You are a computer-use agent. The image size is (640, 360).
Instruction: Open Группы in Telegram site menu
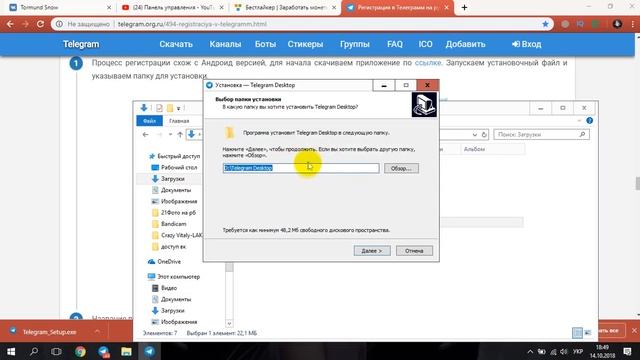(355, 44)
